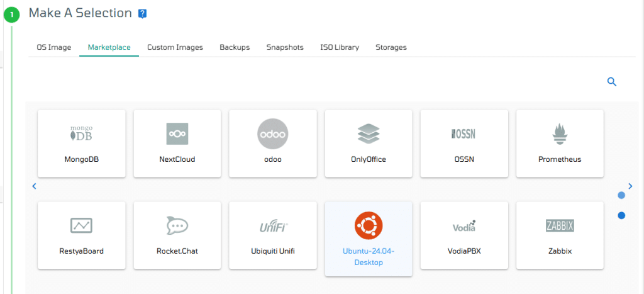Choose the Prometheus label text
This screenshot has height=294, width=644.
[x=560, y=159]
